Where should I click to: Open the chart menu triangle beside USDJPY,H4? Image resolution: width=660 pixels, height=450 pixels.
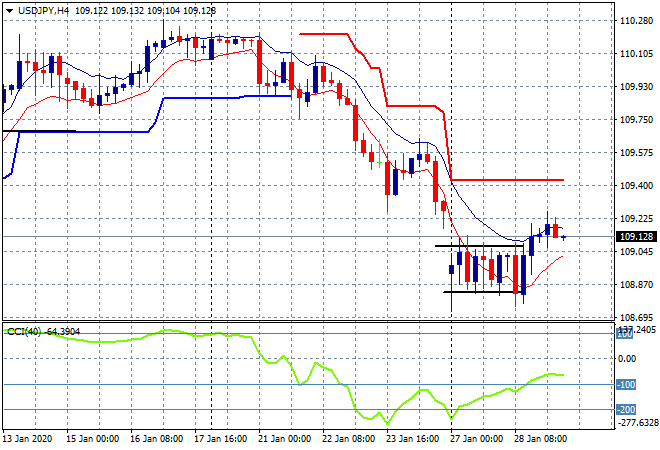9,11
